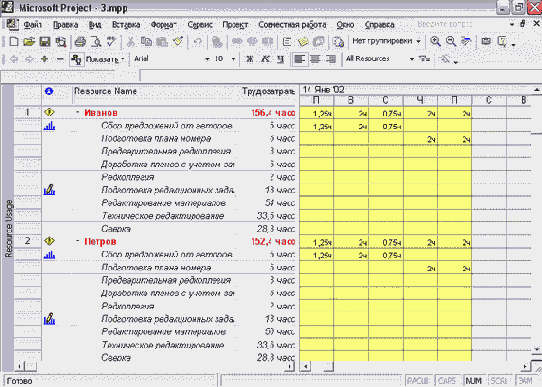The width and height of the screenshot is (542, 387).
Task: Click the Resource Name column header
Action: 105,91
